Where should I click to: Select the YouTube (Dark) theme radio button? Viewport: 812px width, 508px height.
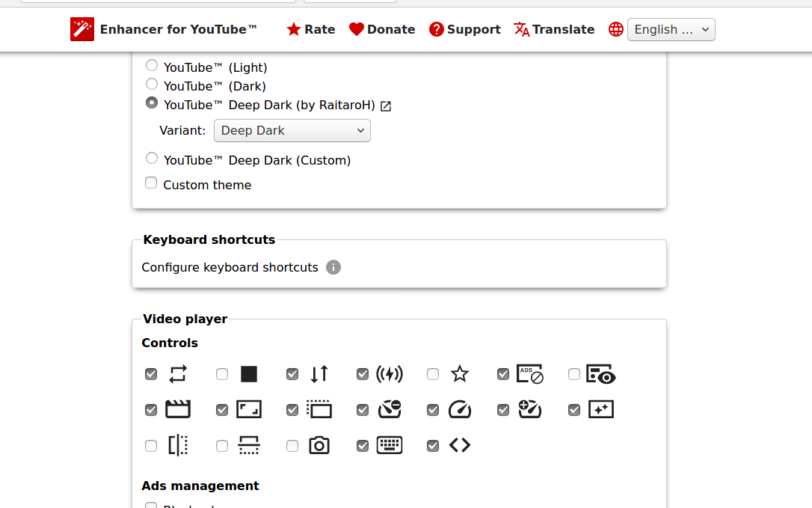152,84
